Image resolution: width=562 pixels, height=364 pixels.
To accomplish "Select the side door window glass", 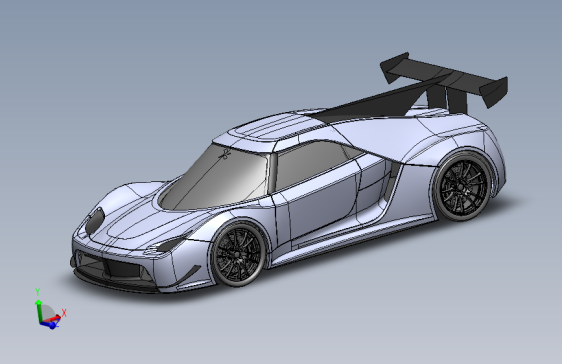I will 311,163.
